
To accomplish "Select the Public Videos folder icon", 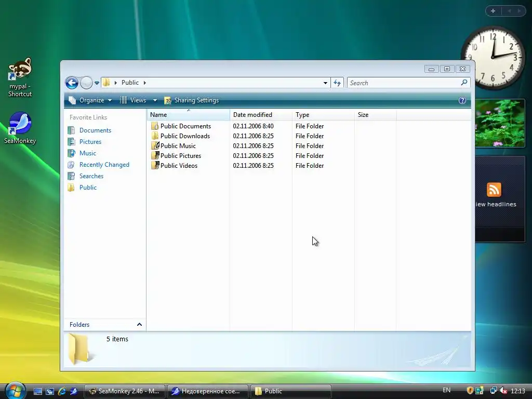I will (155, 165).
